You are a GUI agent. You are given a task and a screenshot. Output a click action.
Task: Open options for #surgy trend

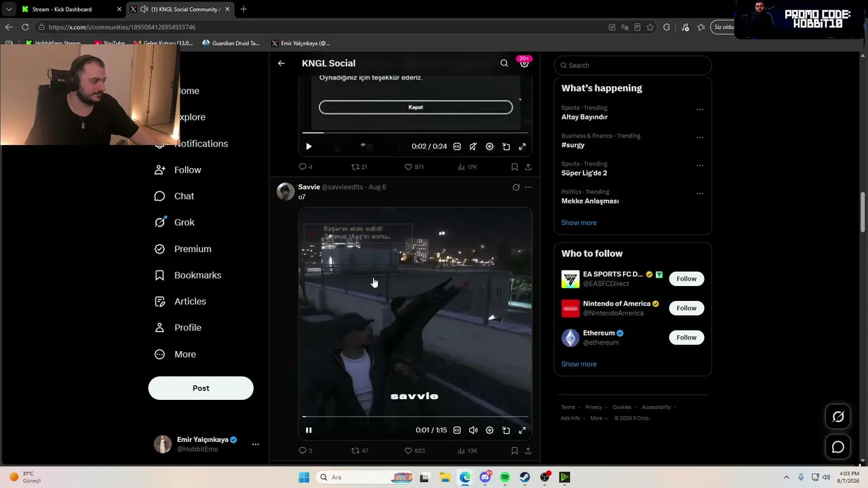(x=700, y=138)
